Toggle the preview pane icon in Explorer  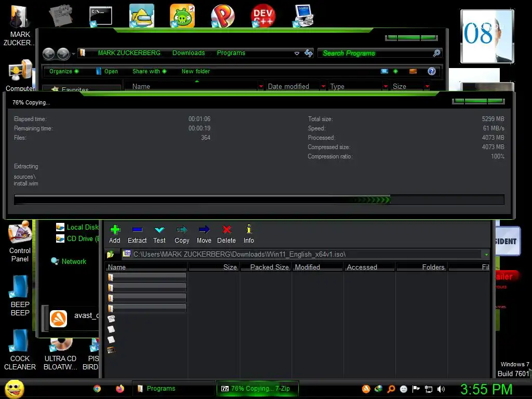[x=413, y=71]
